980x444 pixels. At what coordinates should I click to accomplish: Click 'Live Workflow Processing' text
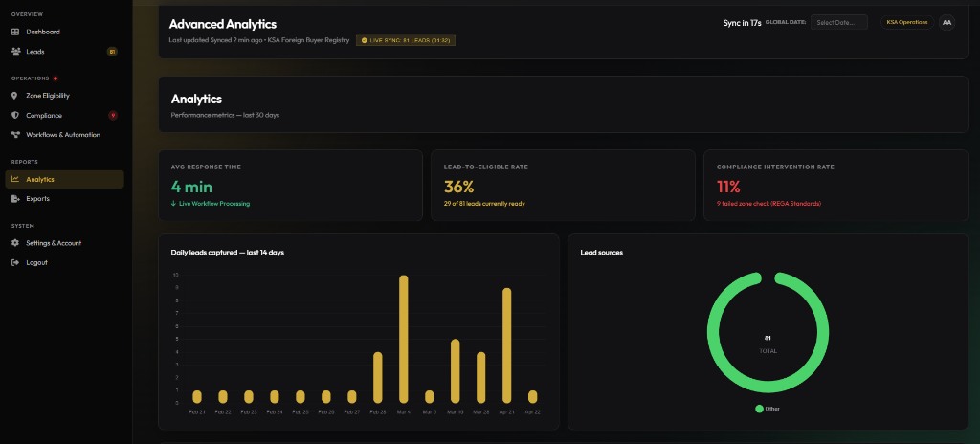(x=214, y=204)
